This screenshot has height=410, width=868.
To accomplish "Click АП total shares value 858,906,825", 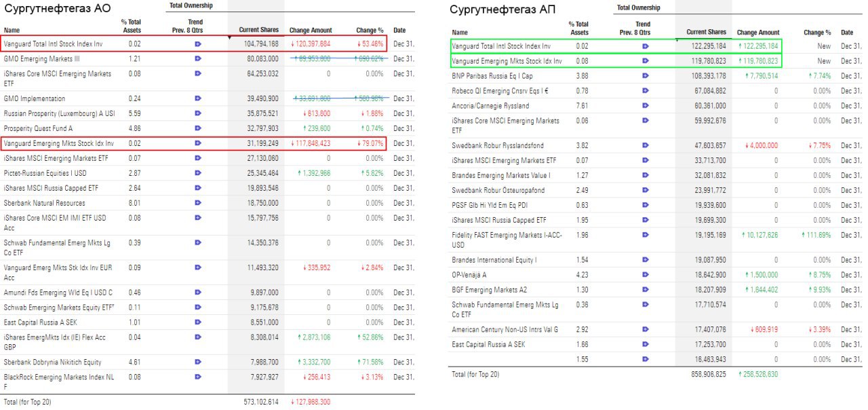I will (709, 374).
